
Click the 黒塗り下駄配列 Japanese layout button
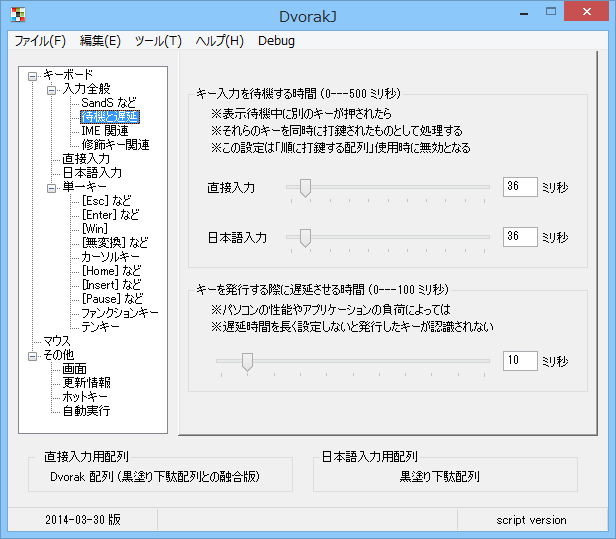point(440,477)
